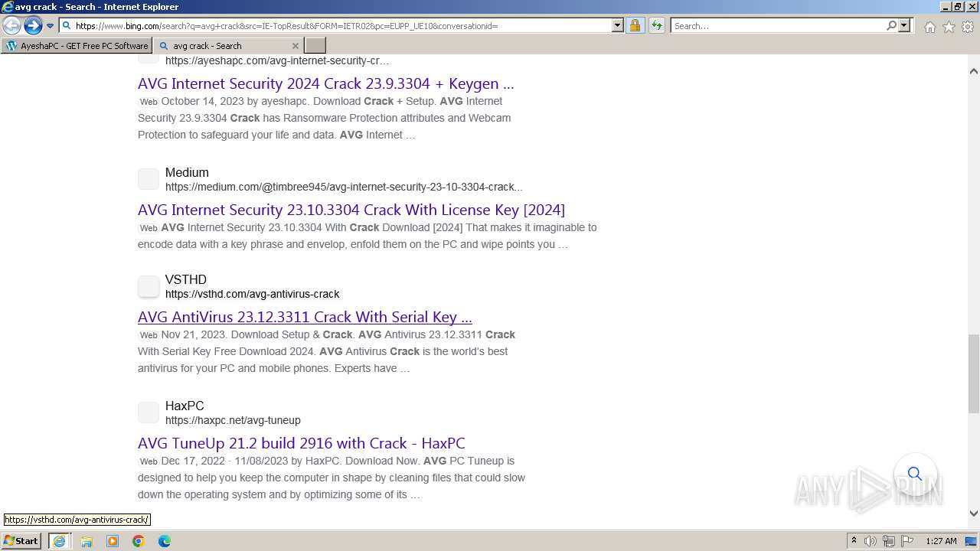980x551 pixels.
Task: Focus the browser search box
Action: coord(777,26)
